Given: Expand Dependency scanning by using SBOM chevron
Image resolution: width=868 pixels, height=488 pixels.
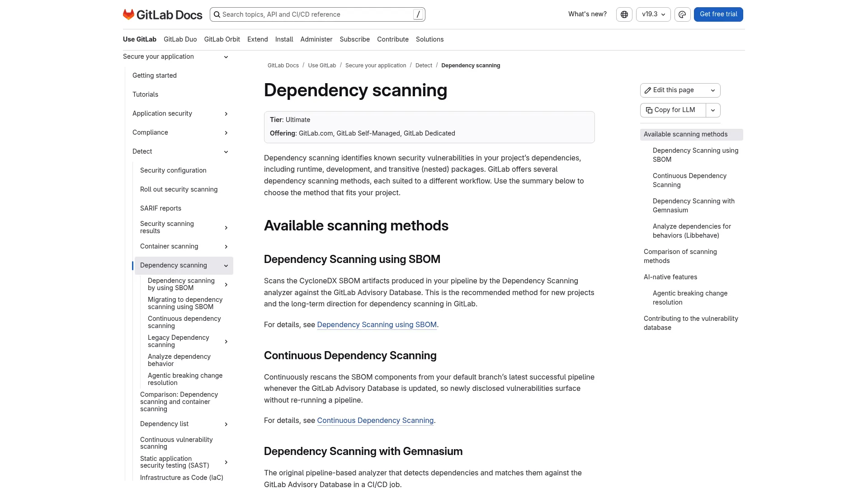Looking at the screenshot, I should [226, 285].
